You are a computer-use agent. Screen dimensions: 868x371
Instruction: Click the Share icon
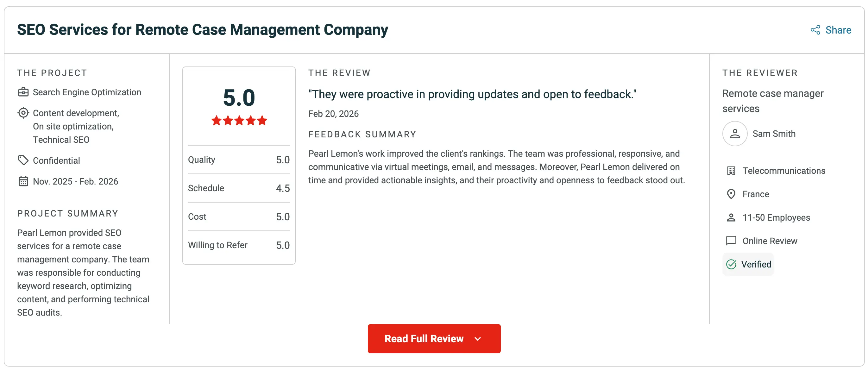(815, 30)
